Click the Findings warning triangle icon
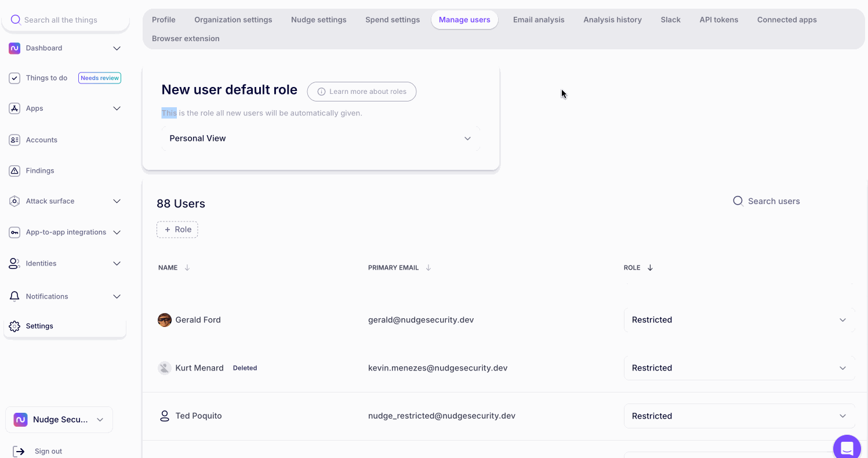 14,170
